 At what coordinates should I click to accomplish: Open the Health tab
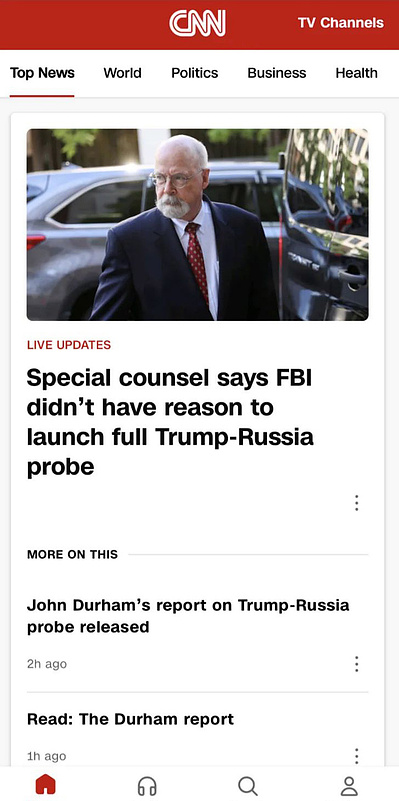click(x=357, y=73)
